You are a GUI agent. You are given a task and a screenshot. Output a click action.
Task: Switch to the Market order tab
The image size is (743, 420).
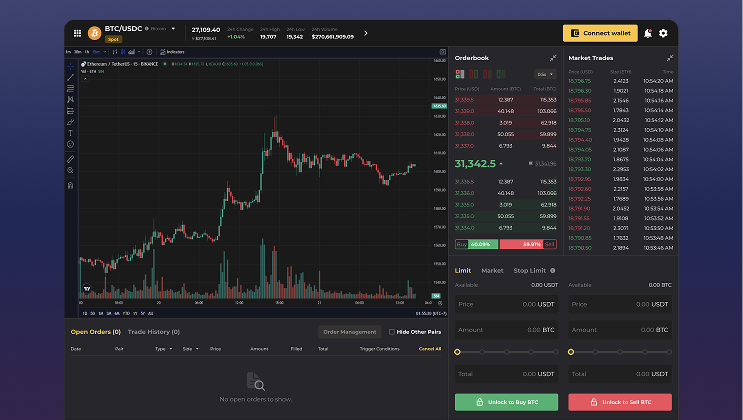point(492,271)
